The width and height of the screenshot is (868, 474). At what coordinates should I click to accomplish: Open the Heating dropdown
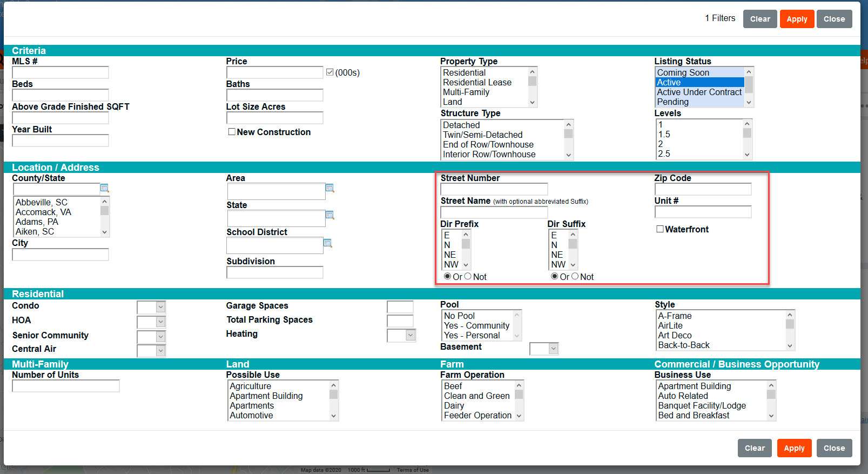[401, 335]
